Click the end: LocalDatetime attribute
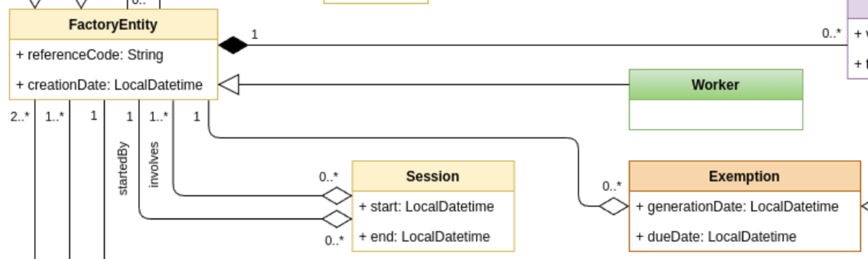 coord(424,236)
